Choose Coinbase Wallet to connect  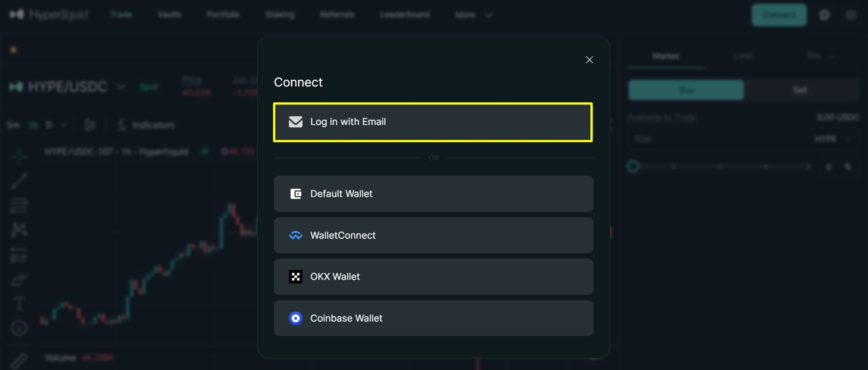tap(433, 318)
